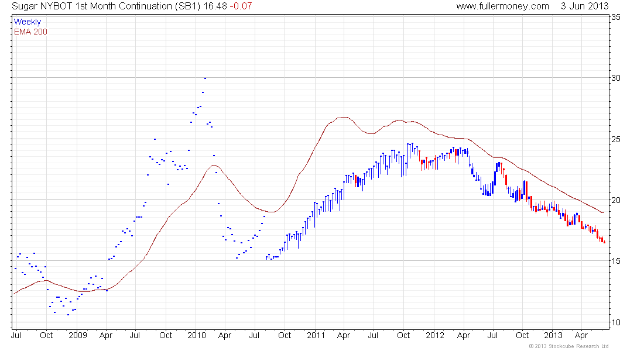
Task: Click the 35 label on price axis
Action: pyautogui.click(x=616, y=17)
